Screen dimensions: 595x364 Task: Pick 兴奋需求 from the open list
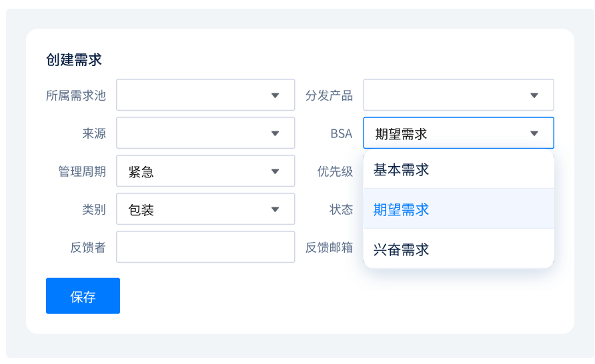[401, 249]
